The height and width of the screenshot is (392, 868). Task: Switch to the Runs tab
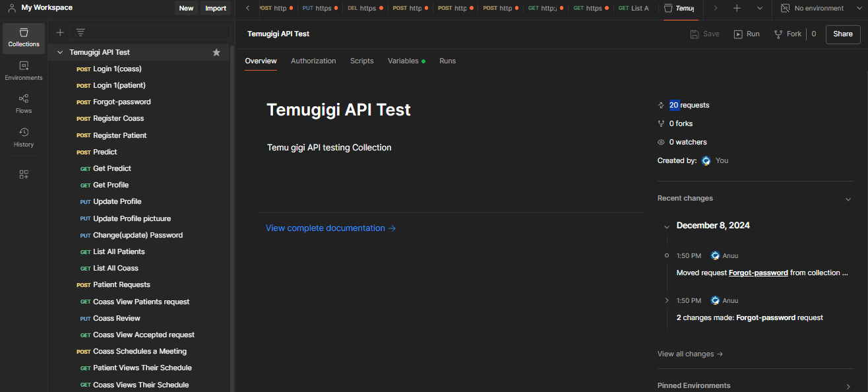tap(448, 61)
